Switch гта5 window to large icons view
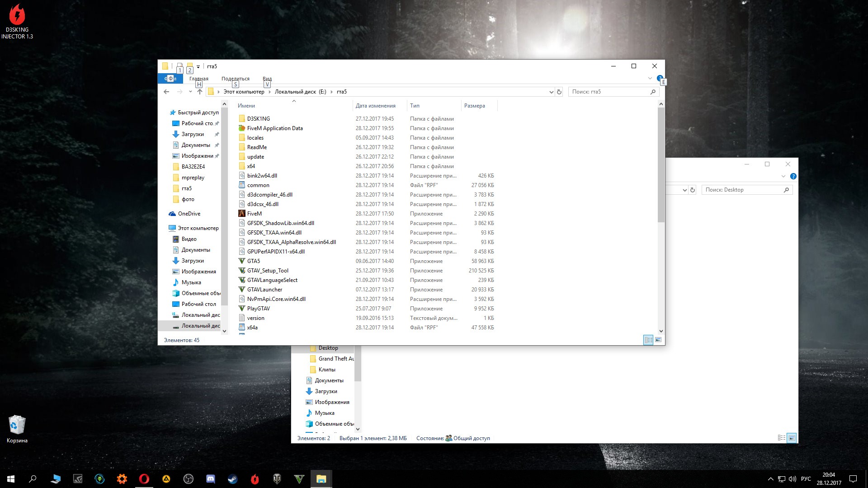This screenshot has width=868, height=488. (x=658, y=340)
